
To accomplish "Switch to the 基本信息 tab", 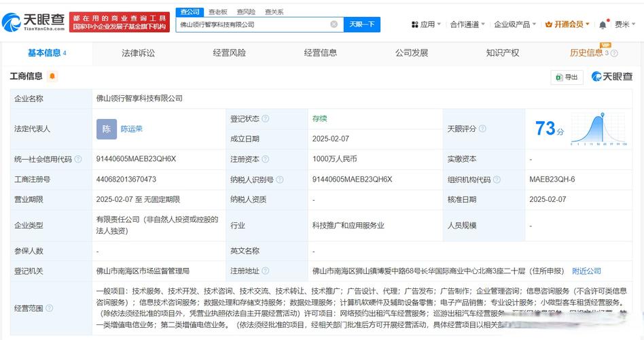I will click(47, 53).
